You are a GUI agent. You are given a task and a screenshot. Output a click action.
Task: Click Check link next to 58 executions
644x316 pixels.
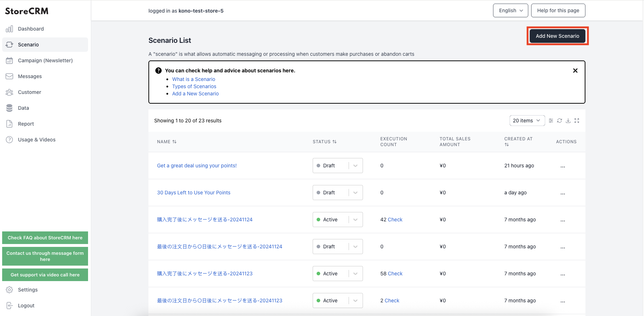(x=395, y=274)
